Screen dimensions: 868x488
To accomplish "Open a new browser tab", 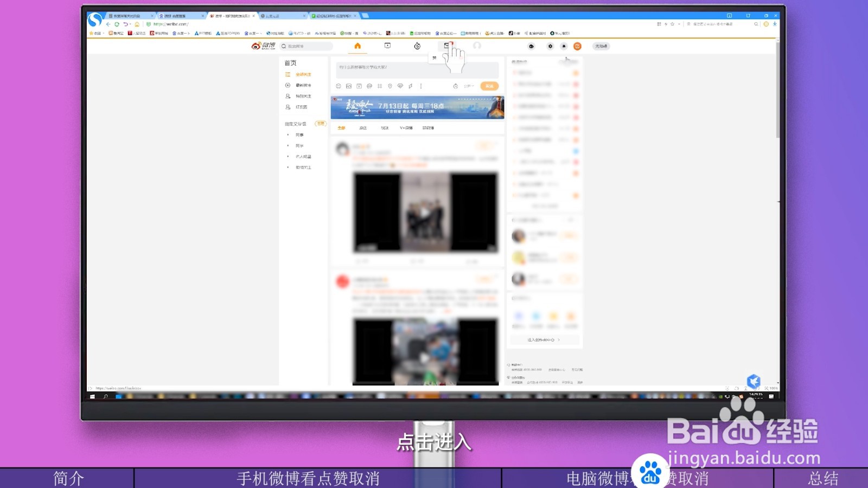I will click(x=366, y=16).
